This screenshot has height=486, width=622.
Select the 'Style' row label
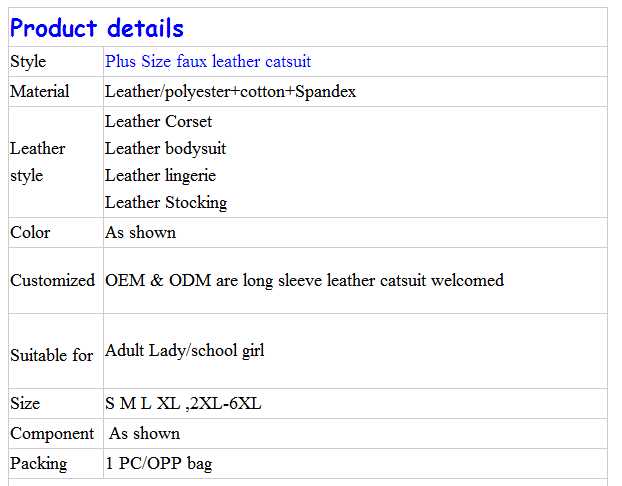[28, 62]
